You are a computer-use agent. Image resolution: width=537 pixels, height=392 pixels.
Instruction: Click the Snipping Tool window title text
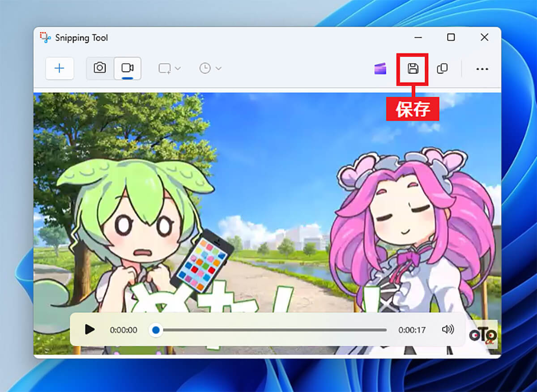coord(82,38)
